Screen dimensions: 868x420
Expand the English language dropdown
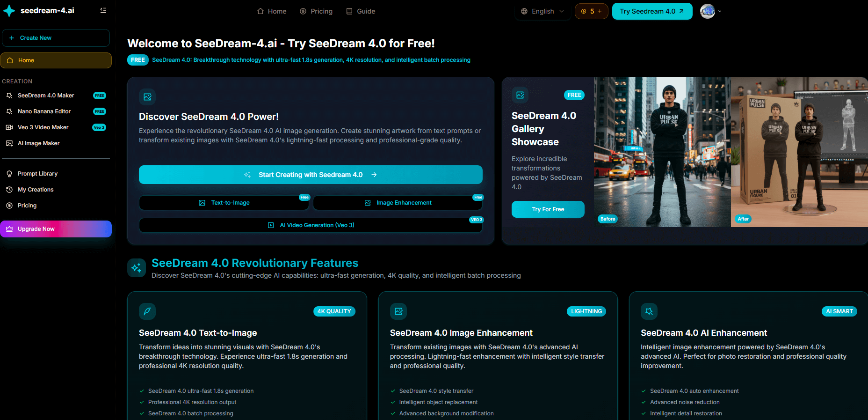tap(542, 11)
